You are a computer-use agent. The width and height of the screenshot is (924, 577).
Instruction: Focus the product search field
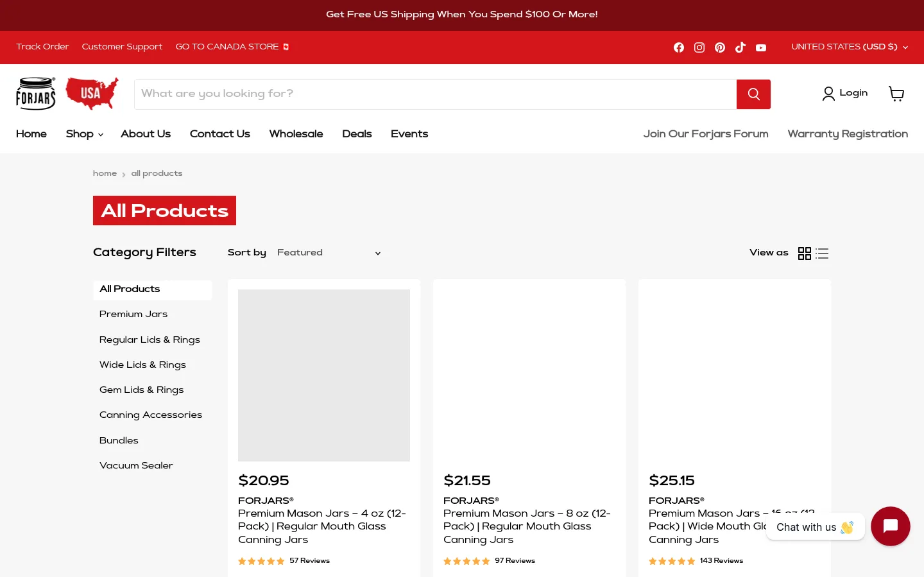[x=436, y=94]
